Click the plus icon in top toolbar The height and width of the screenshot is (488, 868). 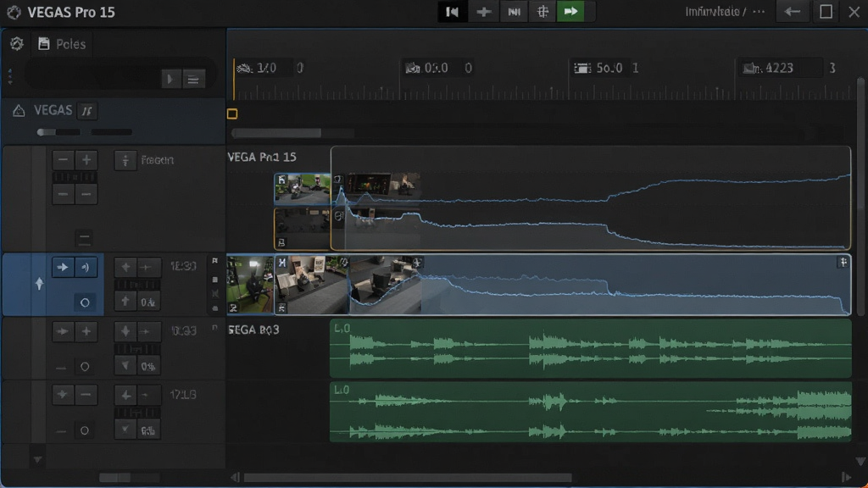click(x=483, y=12)
